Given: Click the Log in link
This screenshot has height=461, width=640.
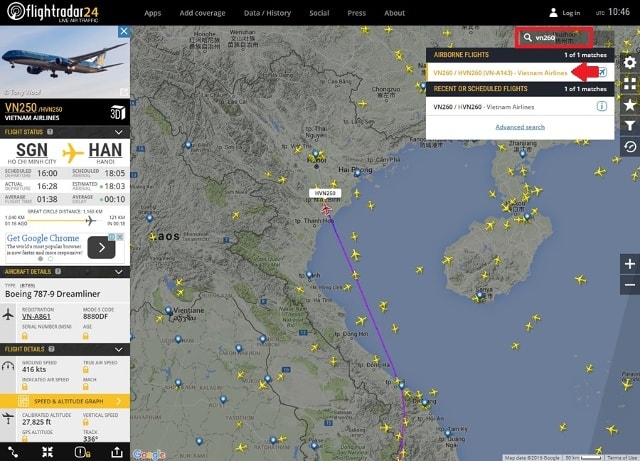Looking at the screenshot, I should (571, 13).
